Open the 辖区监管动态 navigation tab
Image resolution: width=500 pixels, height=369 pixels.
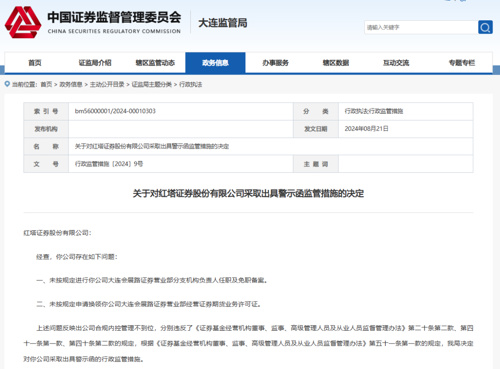tap(155, 63)
